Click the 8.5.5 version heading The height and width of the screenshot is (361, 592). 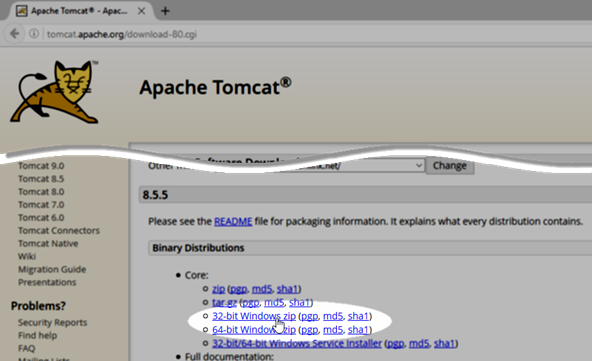click(x=155, y=195)
